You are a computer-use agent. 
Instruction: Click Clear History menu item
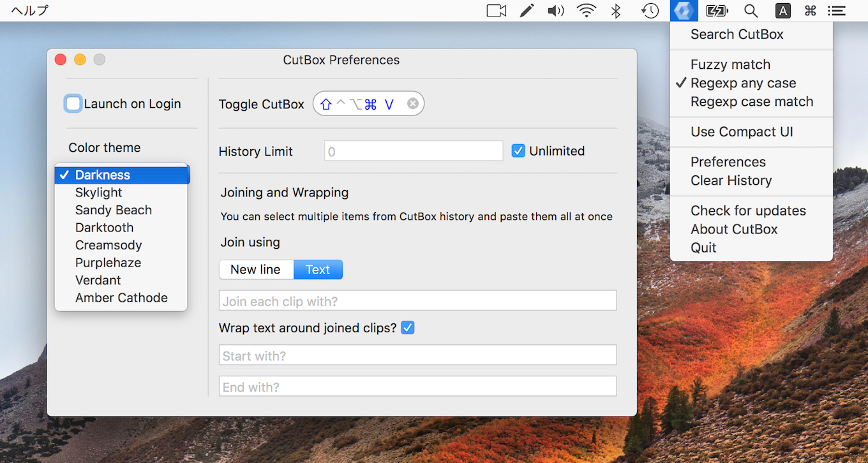coord(731,180)
